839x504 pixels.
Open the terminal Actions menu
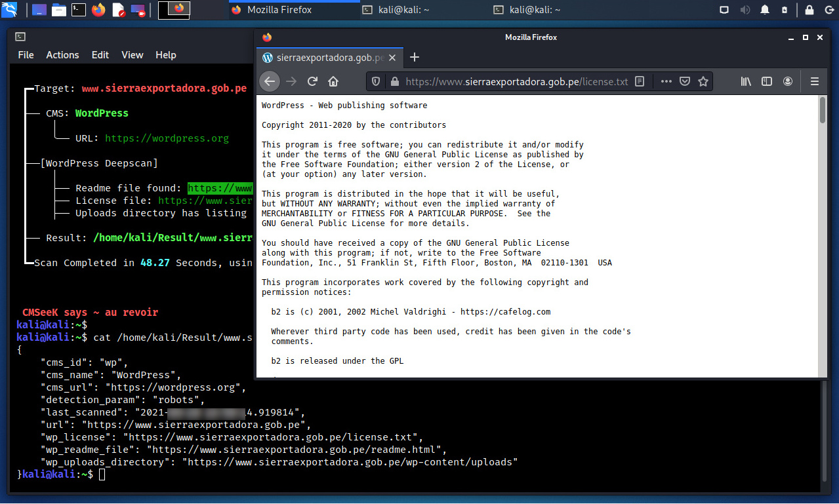(62, 55)
